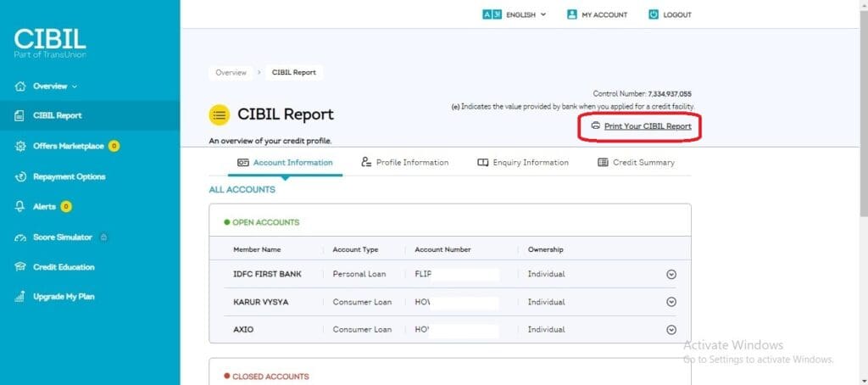Image resolution: width=868 pixels, height=385 pixels.
Task: Click the lock icon beside Score Simulator
Action: click(x=103, y=237)
